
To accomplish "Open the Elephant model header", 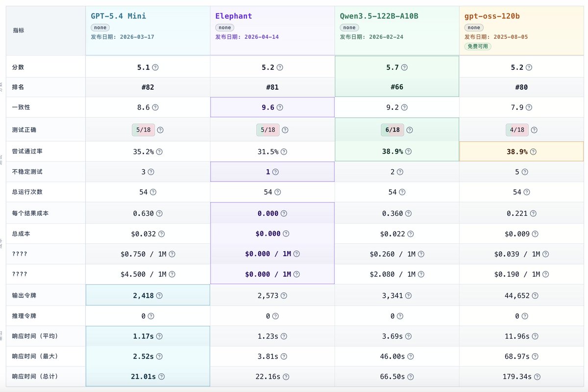I will (234, 16).
